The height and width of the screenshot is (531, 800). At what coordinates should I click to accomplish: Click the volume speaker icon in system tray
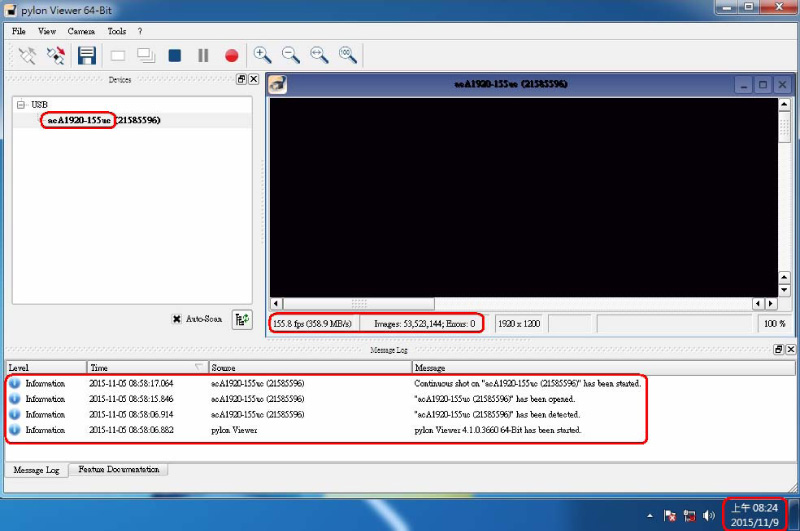tap(709, 516)
